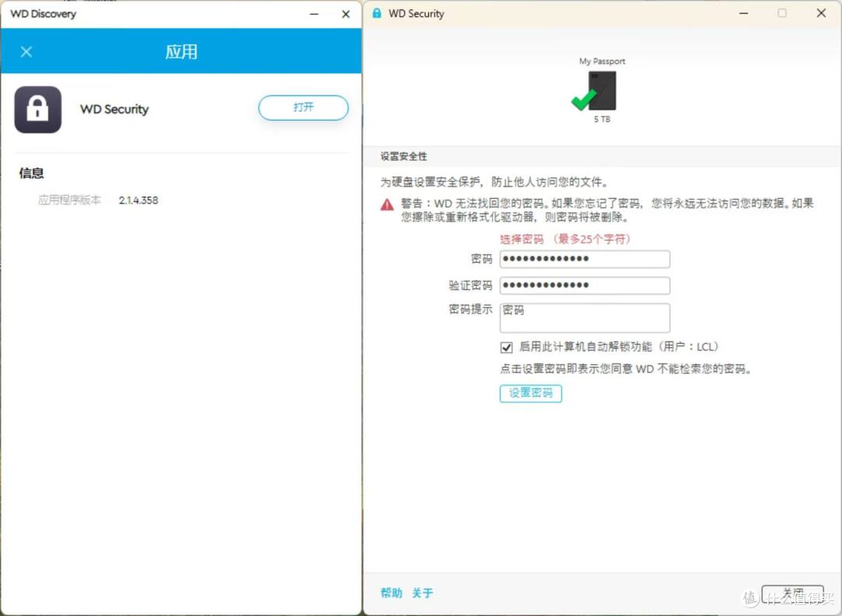Close the WD Discovery window

[346, 14]
